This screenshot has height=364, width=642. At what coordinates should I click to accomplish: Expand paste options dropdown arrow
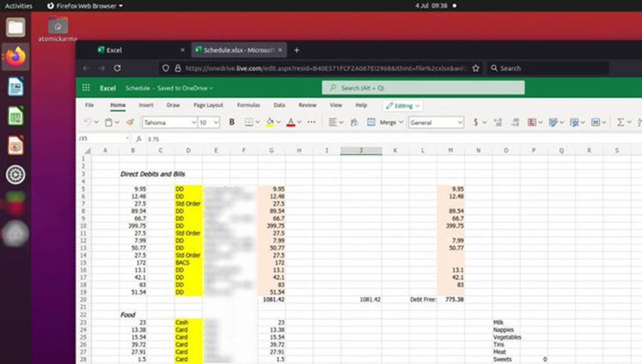[117, 122]
